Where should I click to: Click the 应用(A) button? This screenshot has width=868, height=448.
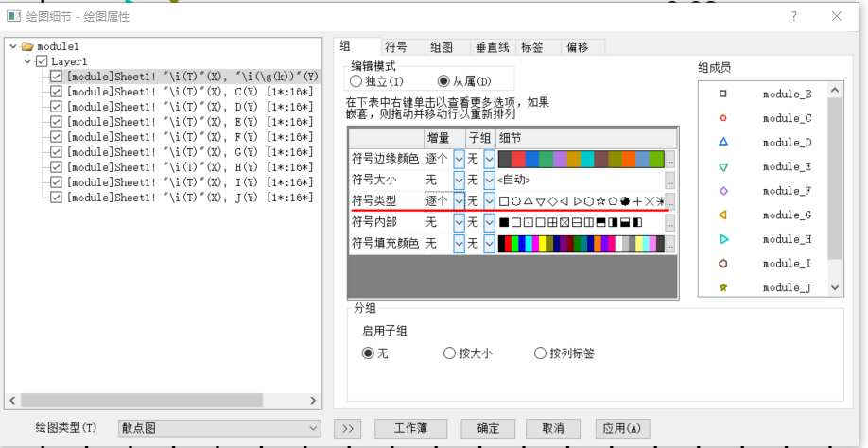[x=622, y=429]
